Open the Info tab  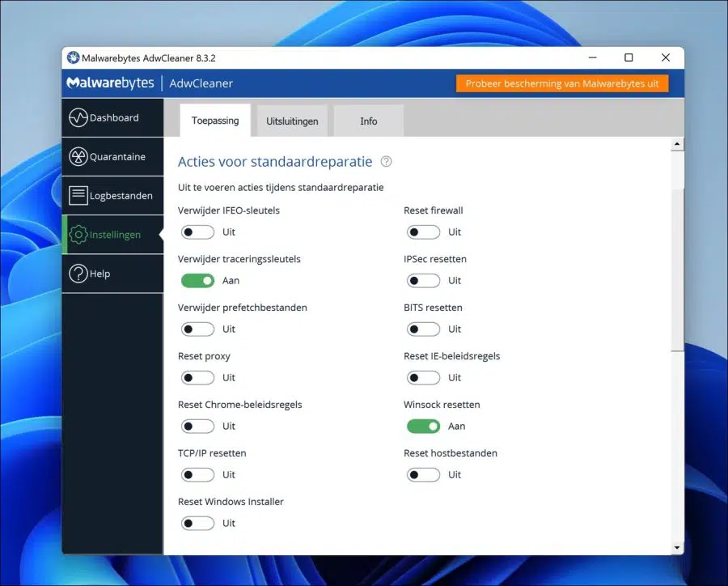(369, 121)
